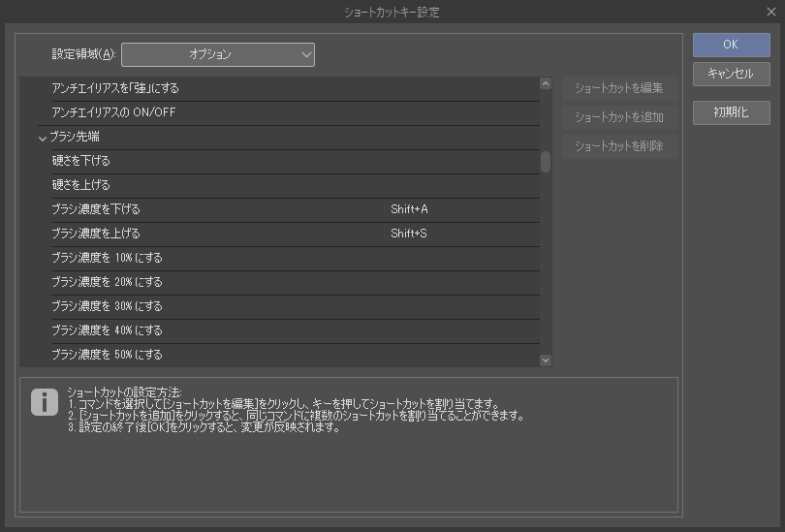
Task: Open the 設定領域 dropdown showing オプション
Action: [218, 54]
